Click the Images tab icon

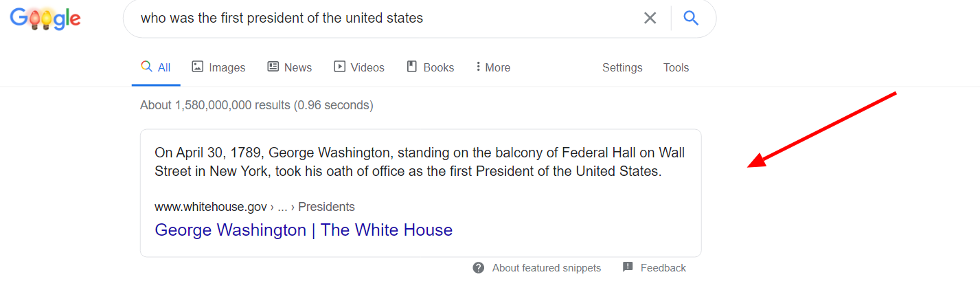tap(198, 67)
